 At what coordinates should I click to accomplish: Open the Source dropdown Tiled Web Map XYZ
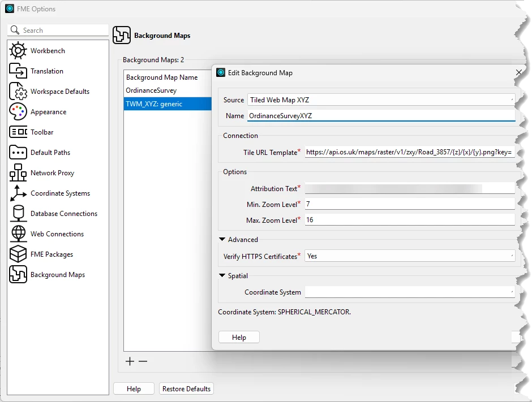(381, 100)
